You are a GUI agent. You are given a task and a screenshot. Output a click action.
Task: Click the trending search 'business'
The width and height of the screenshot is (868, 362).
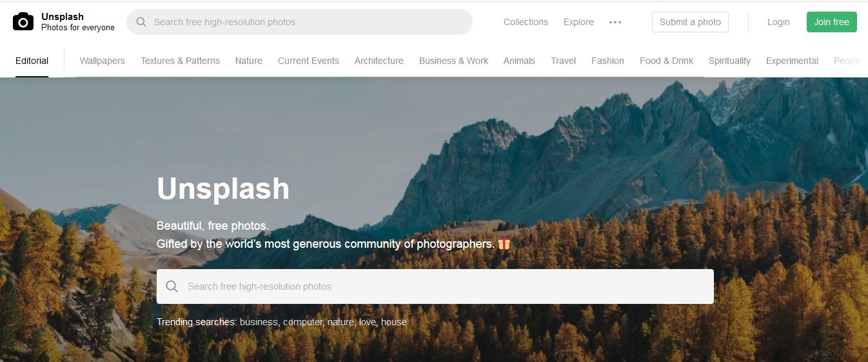pyautogui.click(x=259, y=322)
